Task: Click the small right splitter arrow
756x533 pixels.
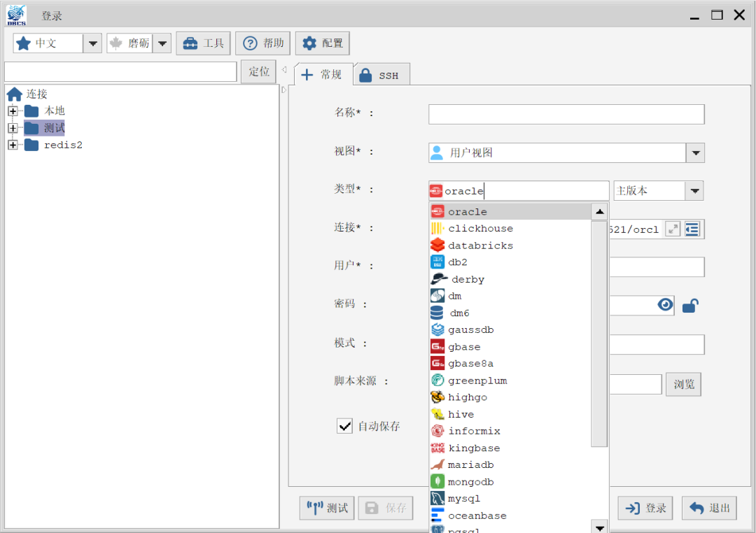Action: pos(284,90)
